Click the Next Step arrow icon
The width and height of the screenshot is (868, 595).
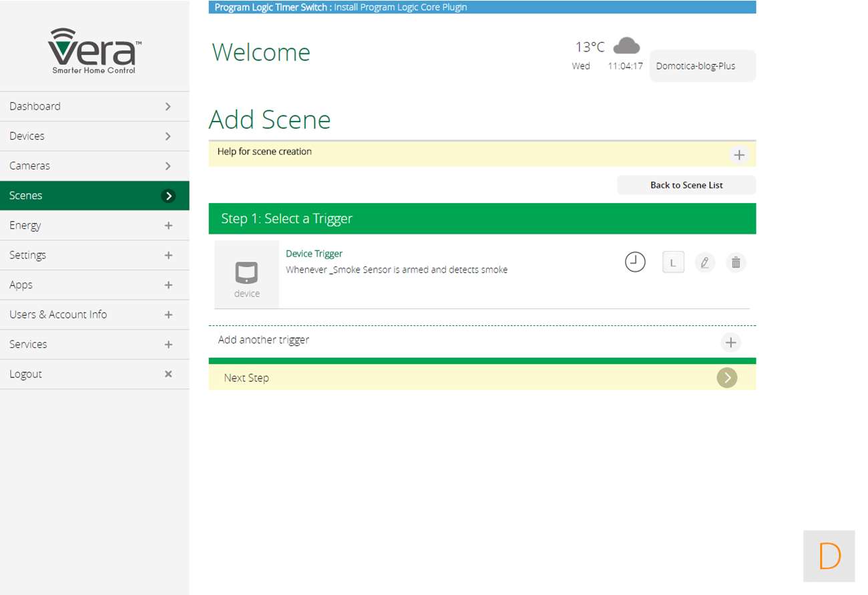726,377
